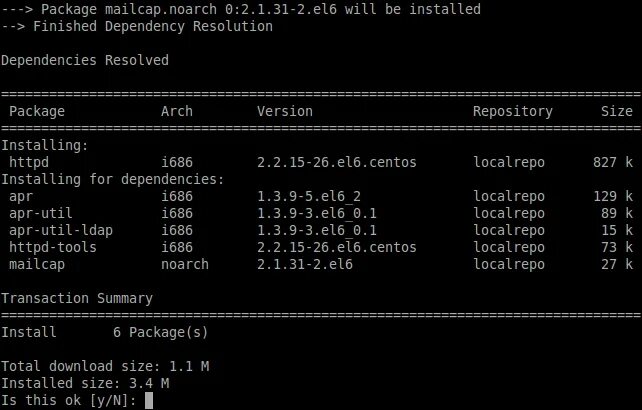Select the noarch architecture text
Image resolution: width=642 pixels, height=410 pixels.
tap(185, 264)
